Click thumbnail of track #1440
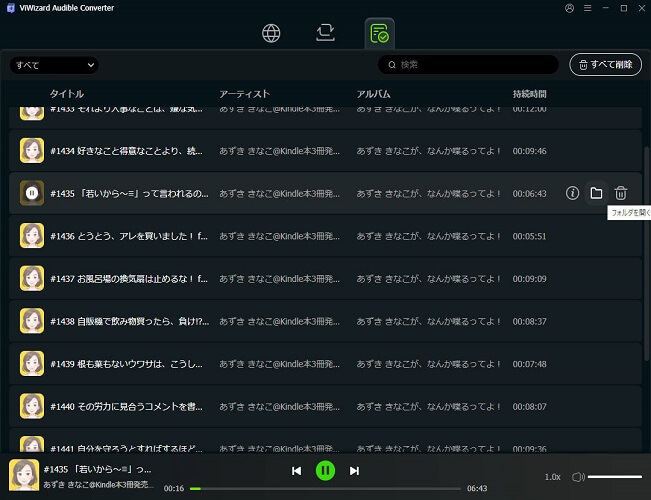This screenshot has width=651, height=500. pyautogui.click(x=32, y=406)
